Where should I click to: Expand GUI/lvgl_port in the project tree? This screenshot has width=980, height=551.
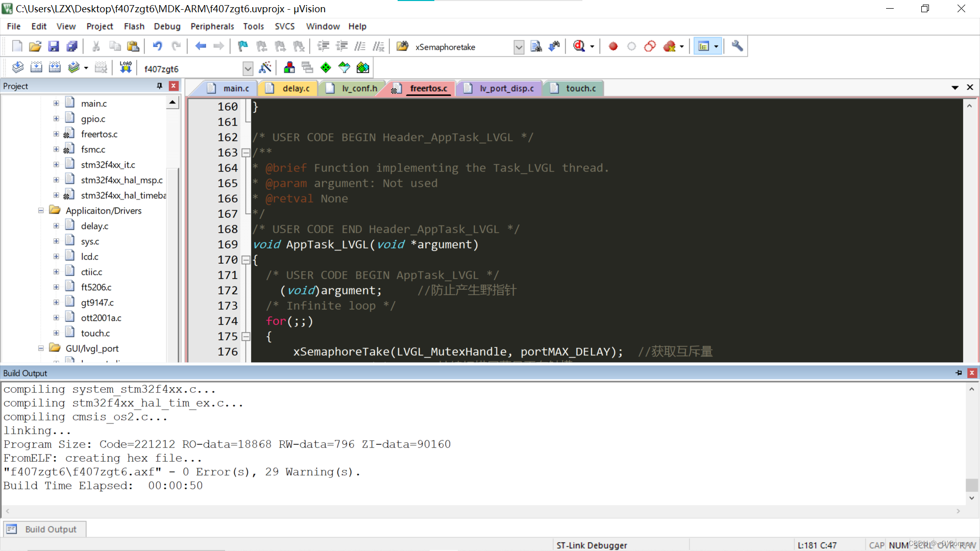[x=41, y=348]
